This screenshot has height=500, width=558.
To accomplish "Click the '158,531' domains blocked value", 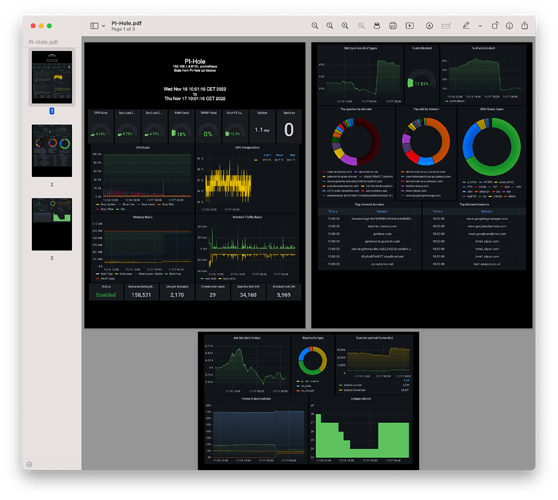I will pyautogui.click(x=141, y=295).
